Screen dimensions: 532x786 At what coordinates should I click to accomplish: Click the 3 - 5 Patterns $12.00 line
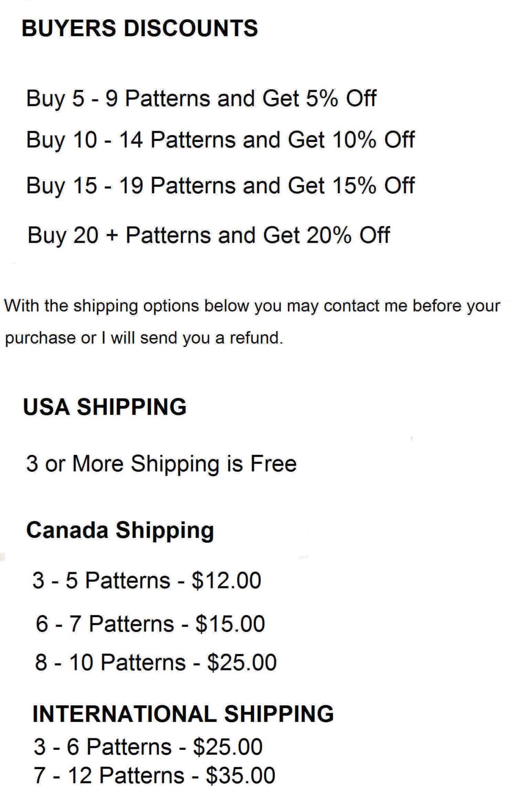(147, 581)
